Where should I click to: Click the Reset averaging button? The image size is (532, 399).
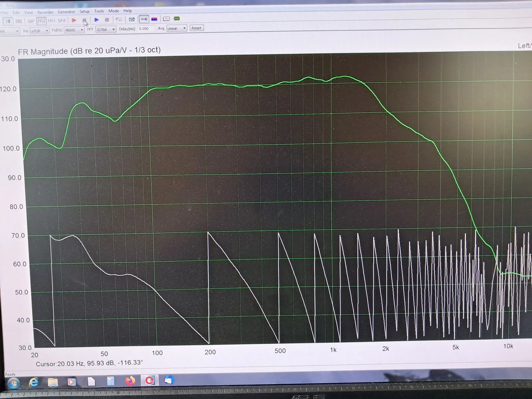196,28
